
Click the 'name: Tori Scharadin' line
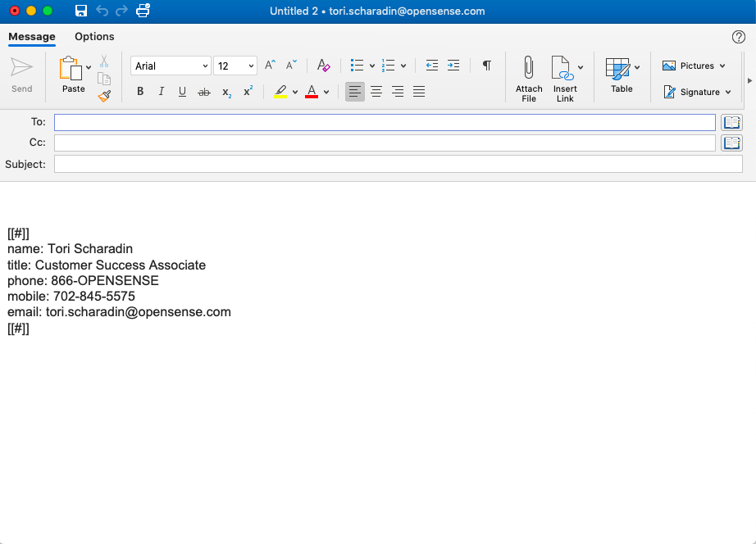(x=70, y=249)
